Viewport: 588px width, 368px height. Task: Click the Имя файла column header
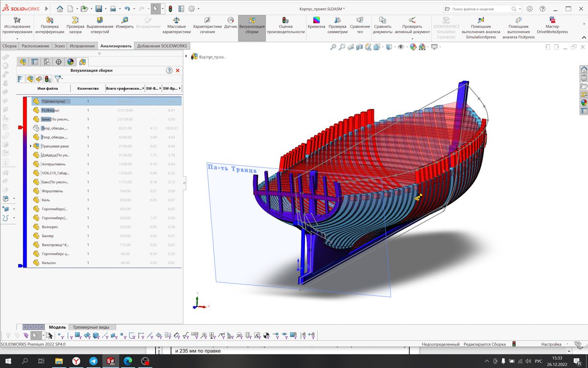(48, 89)
